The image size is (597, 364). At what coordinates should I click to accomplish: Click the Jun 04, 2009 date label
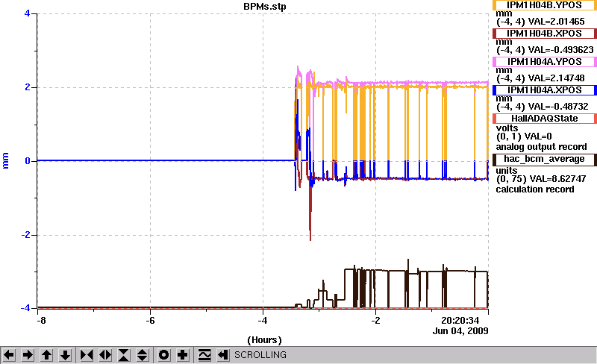460,331
